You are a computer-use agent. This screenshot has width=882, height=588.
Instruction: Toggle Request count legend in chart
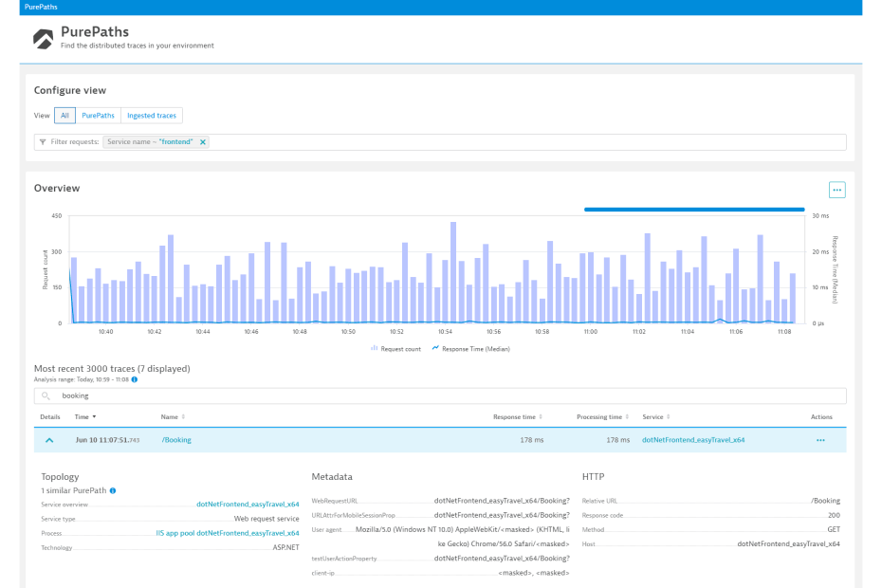point(395,349)
